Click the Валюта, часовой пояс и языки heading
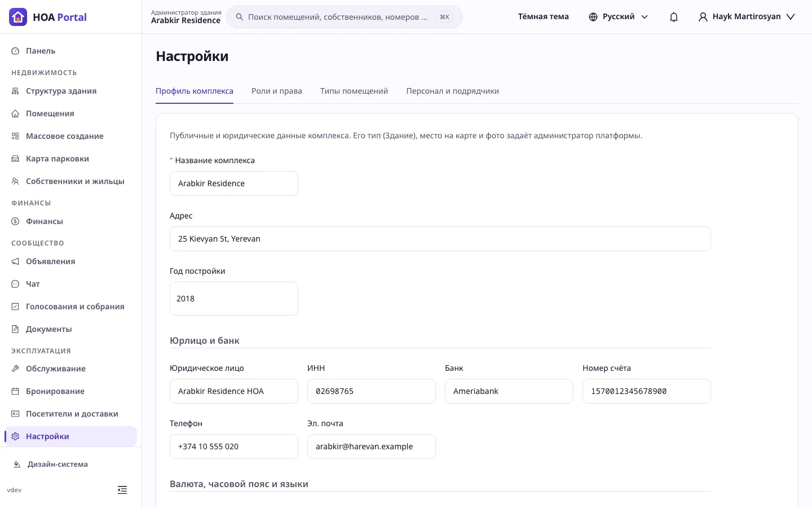Screen dimensions: 812x508 (239, 484)
